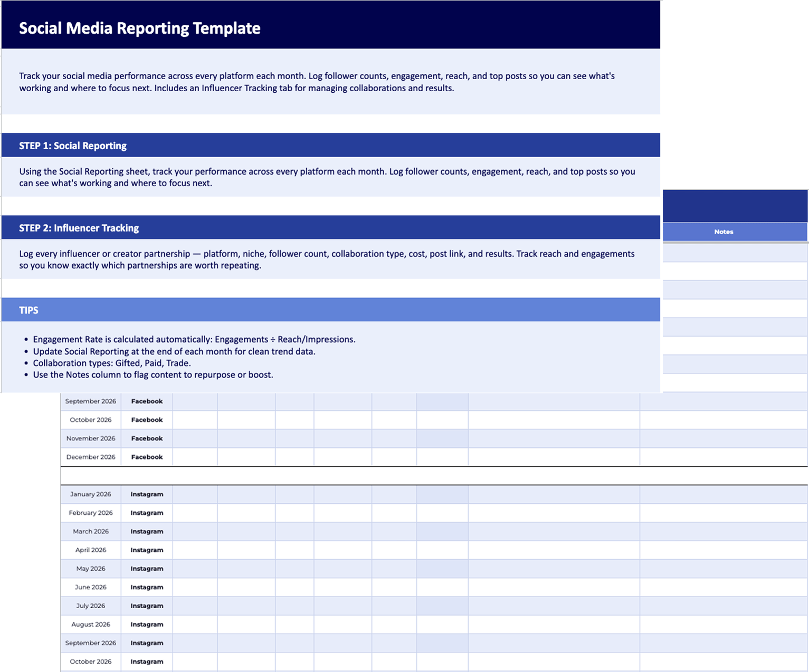Select the March 2026 Instagram date cell

91,531
